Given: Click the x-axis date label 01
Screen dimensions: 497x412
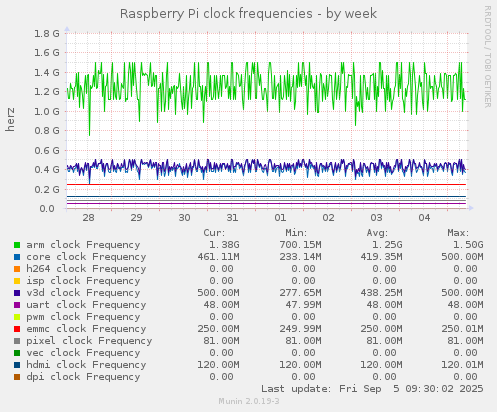Looking at the screenshot, I should [280, 218].
